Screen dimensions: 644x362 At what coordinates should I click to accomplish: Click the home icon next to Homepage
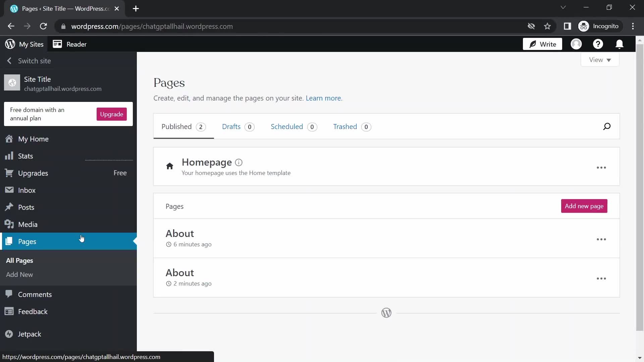tap(170, 166)
